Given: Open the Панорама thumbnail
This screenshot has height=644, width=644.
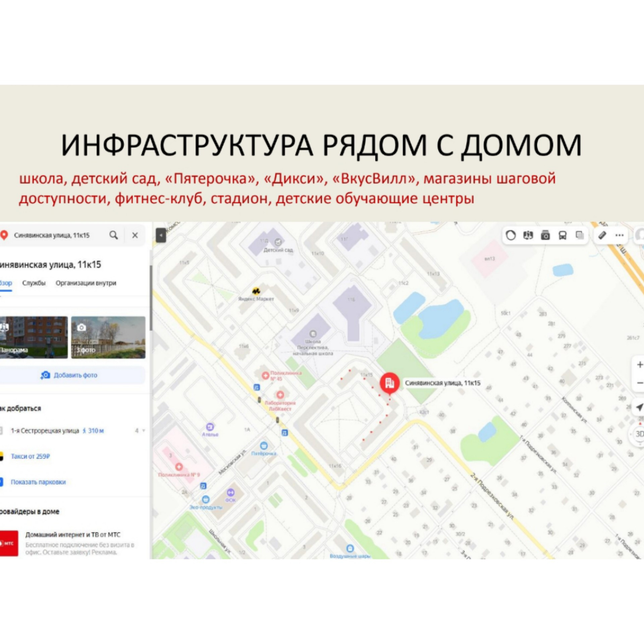Looking at the screenshot, I should click(x=33, y=337).
